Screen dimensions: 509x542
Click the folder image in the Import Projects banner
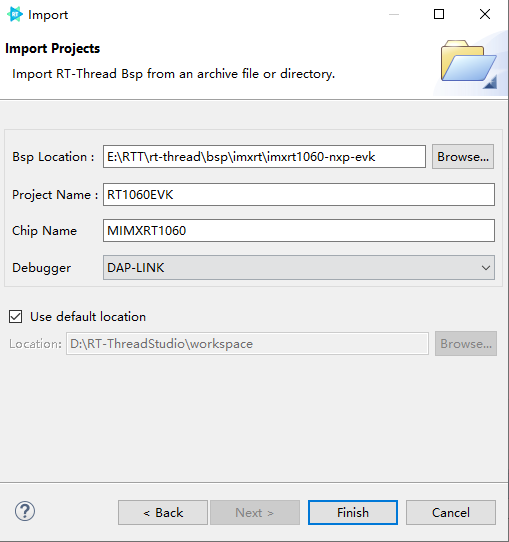(x=469, y=64)
